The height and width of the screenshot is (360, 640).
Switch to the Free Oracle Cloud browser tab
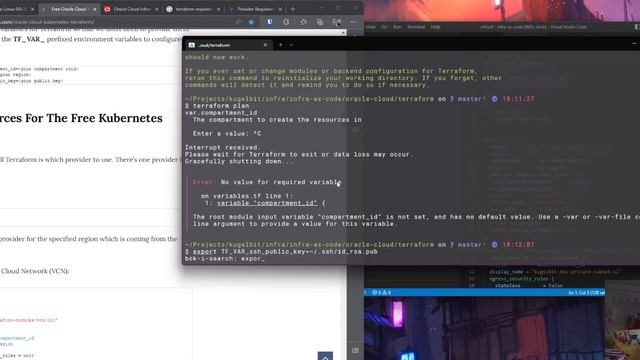click(69, 9)
